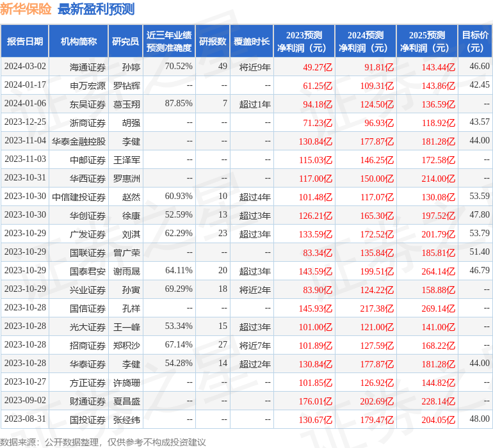Click 217.38亿 profit forecast
The width and height of the screenshot is (493, 448).
point(376,308)
